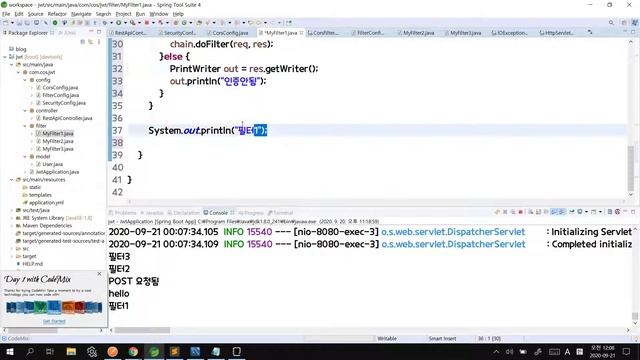Open New file dropdown arrow
Screen dimensions: 640x360
[12, 23]
